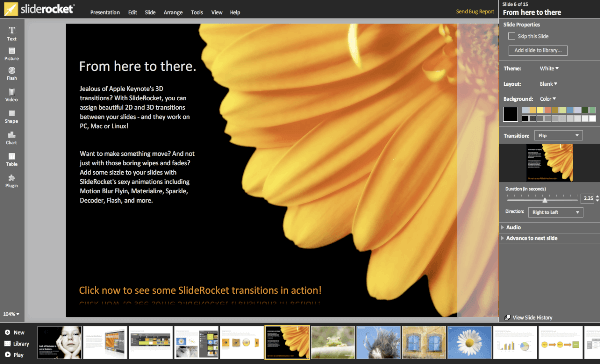Select the frog slide thumbnail
Screen dimensions: 600x364
333,342
